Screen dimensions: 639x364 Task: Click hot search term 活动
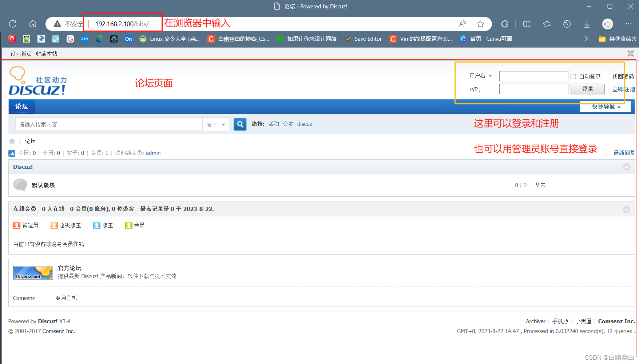point(274,124)
